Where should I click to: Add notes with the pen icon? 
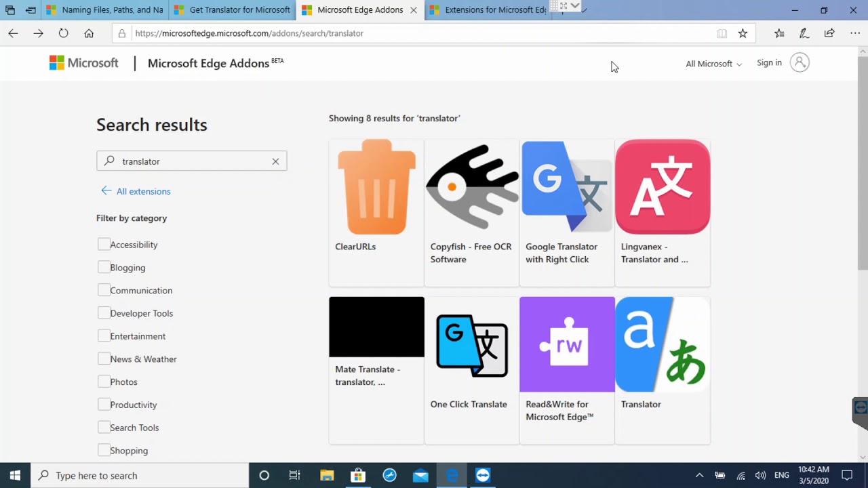tap(804, 33)
